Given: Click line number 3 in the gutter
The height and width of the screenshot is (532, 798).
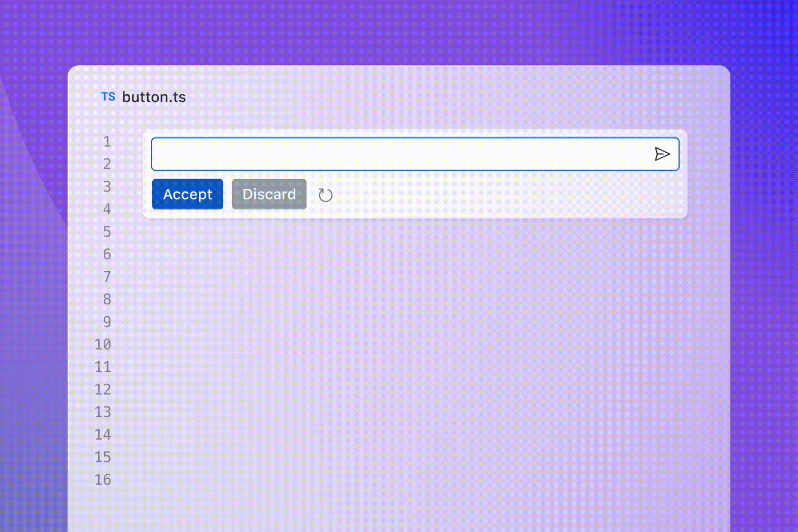Looking at the screenshot, I should [107, 187].
